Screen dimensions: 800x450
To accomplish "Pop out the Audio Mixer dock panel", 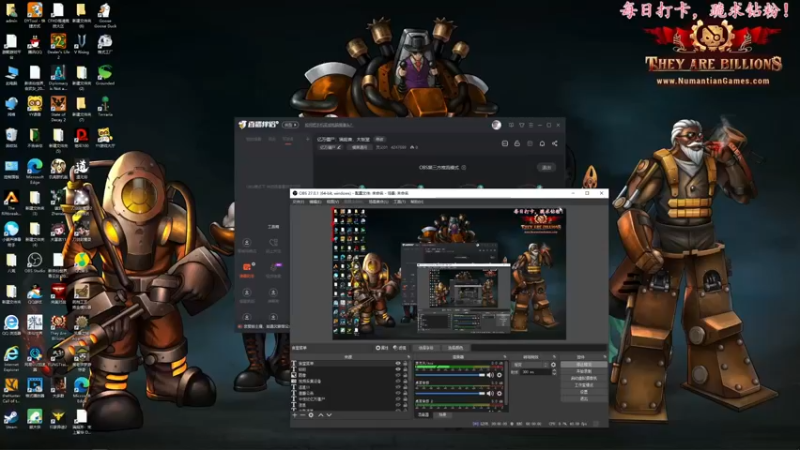I will coord(505,357).
